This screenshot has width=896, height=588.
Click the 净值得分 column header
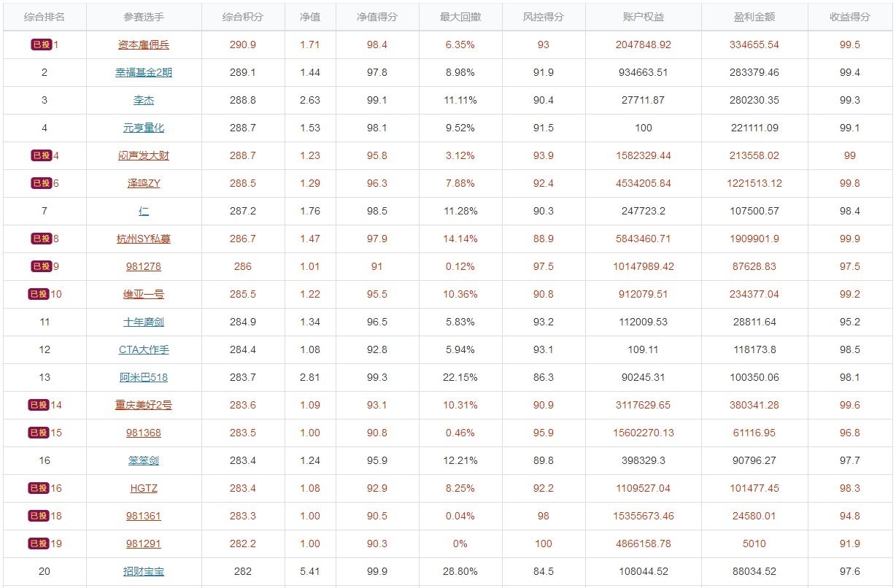point(377,17)
